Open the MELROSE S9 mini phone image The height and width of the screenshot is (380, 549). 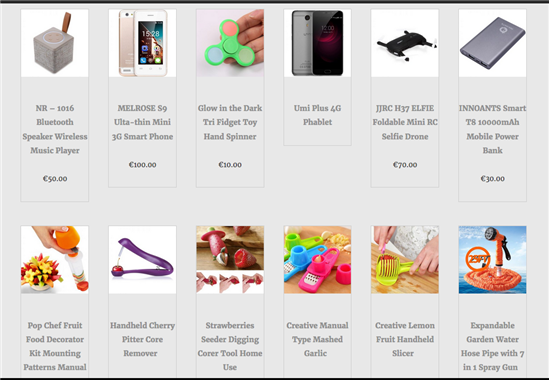(x=143, y=43)
